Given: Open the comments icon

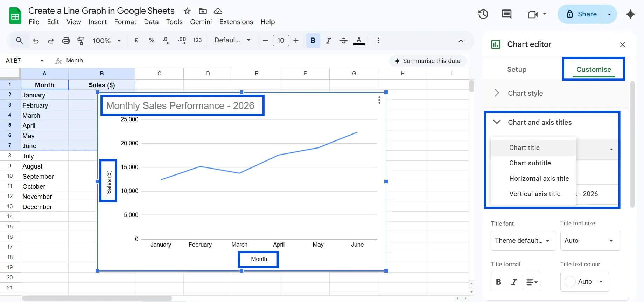Looking at the screenshot, I should [x=506, y=14].
